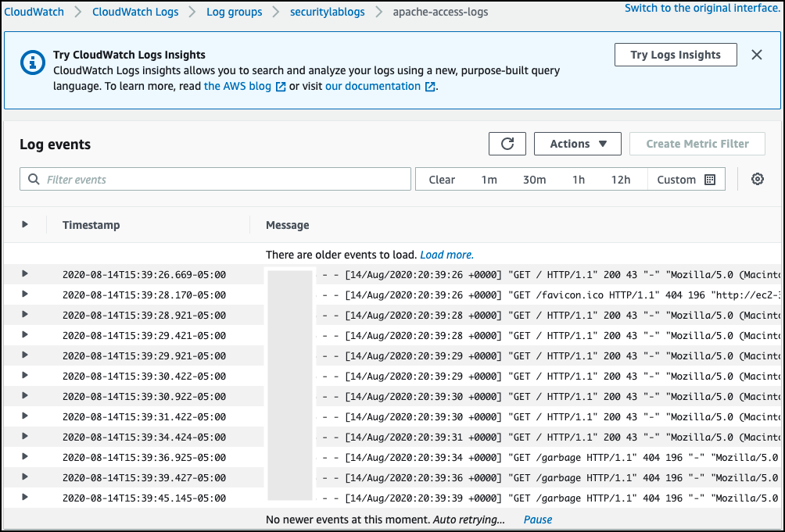Expand the log event at 15:39:29.421
The image size is (785, 532).
pyautogui.click(x=24, y=334)
